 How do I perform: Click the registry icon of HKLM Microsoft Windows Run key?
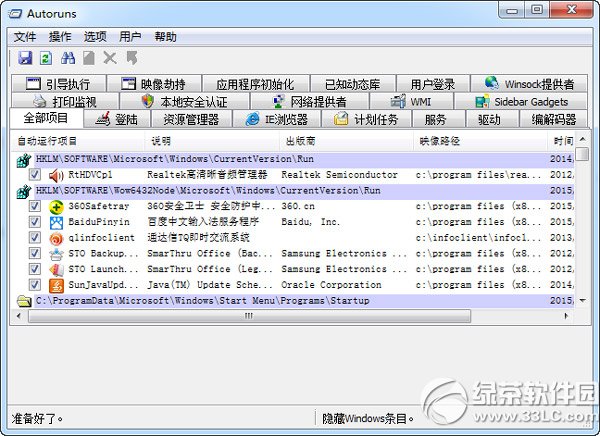[x=24, y=160]
